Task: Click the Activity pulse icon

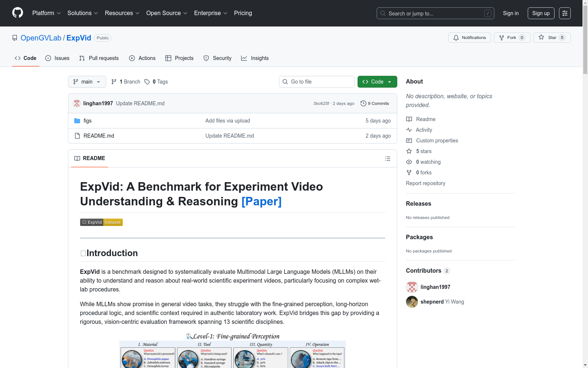Action: (409, 130)
